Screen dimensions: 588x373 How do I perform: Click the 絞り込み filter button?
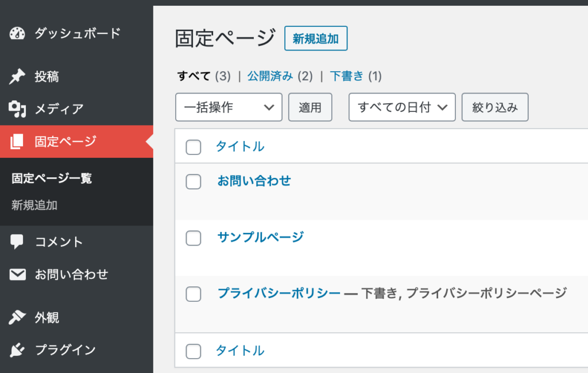(x=495, y=107)
